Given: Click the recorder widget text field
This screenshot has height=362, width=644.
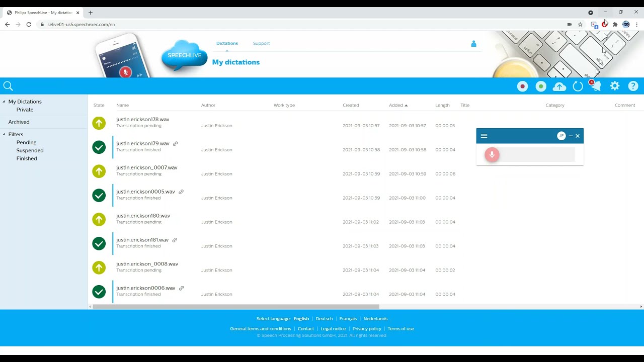Looking at the screenshot, I should pos(537,155).
